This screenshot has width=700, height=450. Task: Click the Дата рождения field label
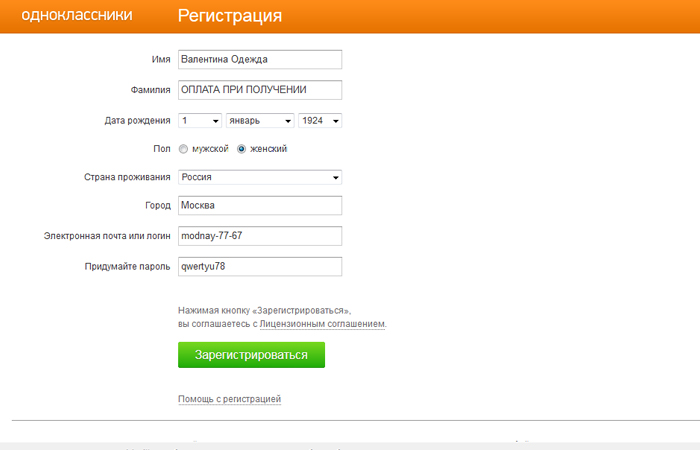tap(136, 121)
